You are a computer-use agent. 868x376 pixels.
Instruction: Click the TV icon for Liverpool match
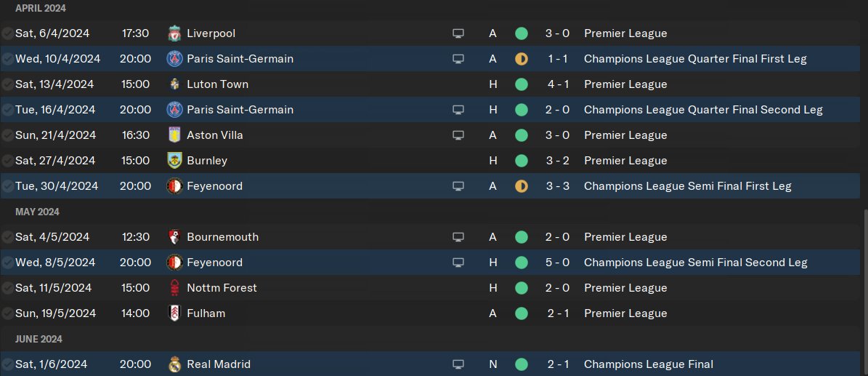[x=458, y=33]
